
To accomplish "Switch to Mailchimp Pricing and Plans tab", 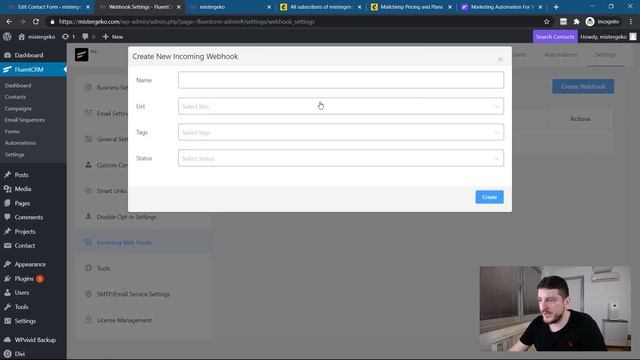I will pos(411,7).
